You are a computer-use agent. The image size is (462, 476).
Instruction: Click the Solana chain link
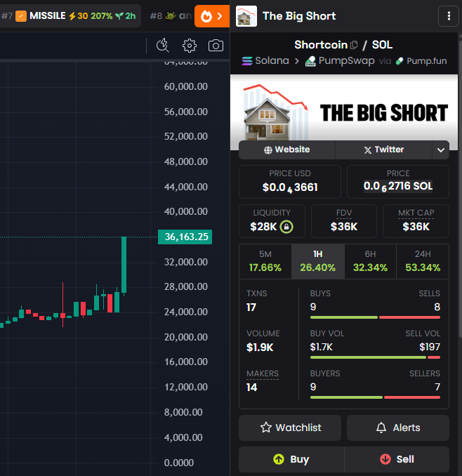click(x=265, y=60)
